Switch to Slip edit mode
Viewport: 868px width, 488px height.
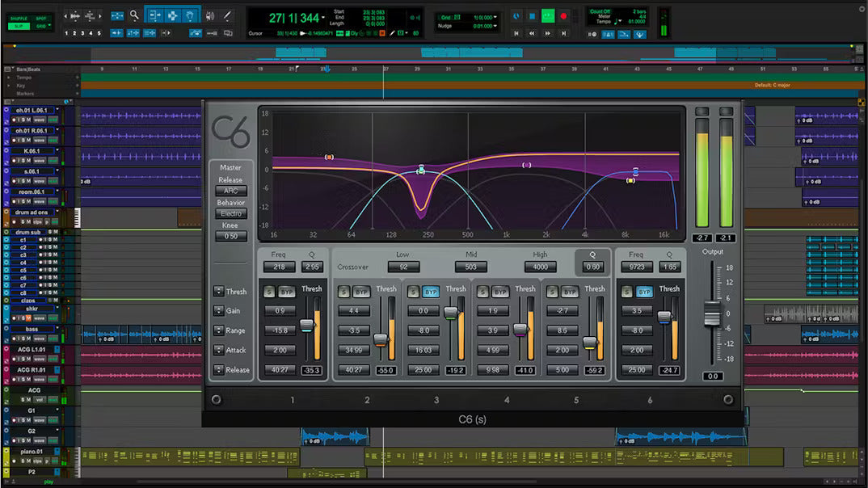[18, 26]
